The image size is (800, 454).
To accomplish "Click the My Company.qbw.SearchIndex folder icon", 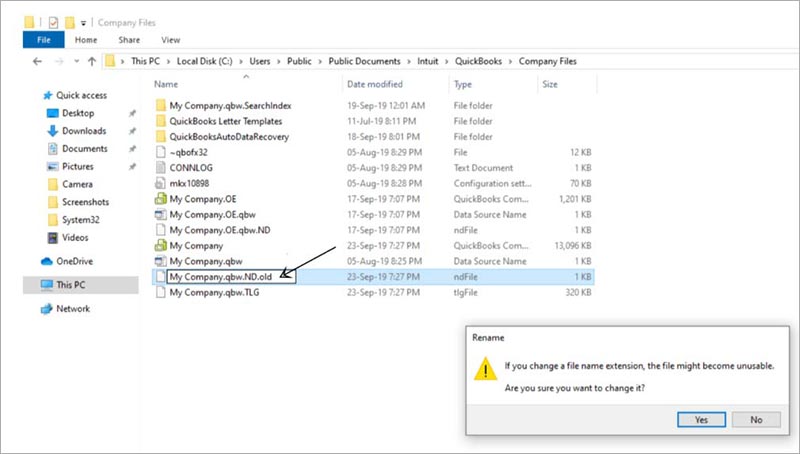I will 161,106.
